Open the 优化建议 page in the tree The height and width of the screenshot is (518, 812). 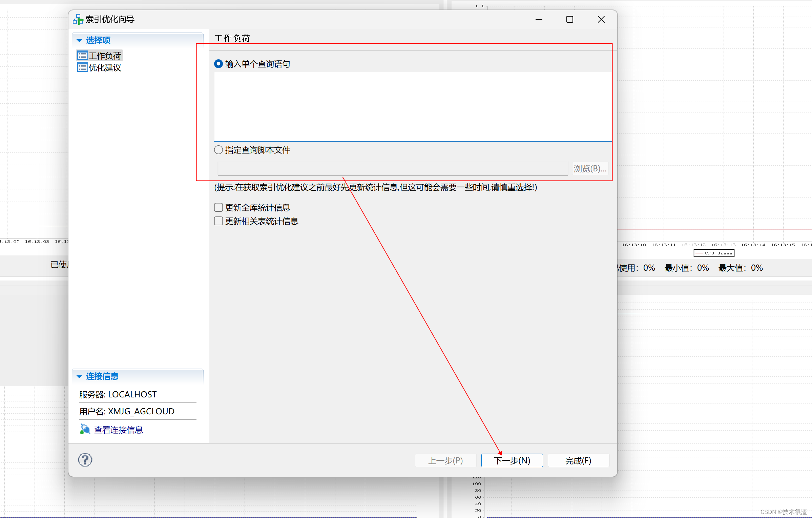click(105, 67)
